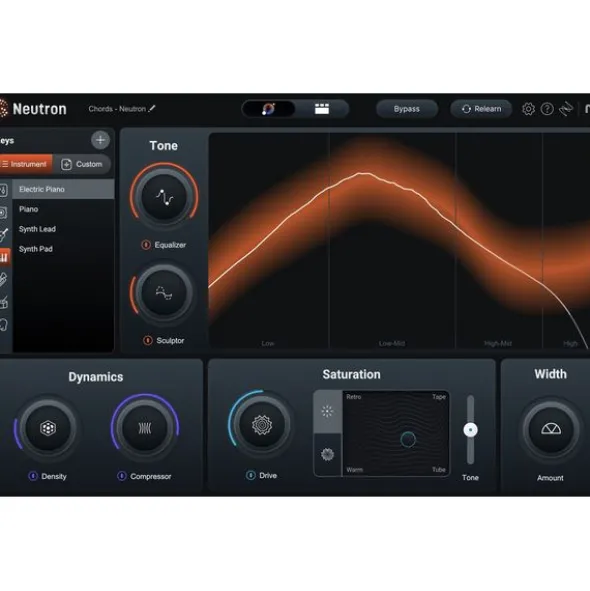Add a new target with the plus button

pyautogui.click(x=100, y=140)
